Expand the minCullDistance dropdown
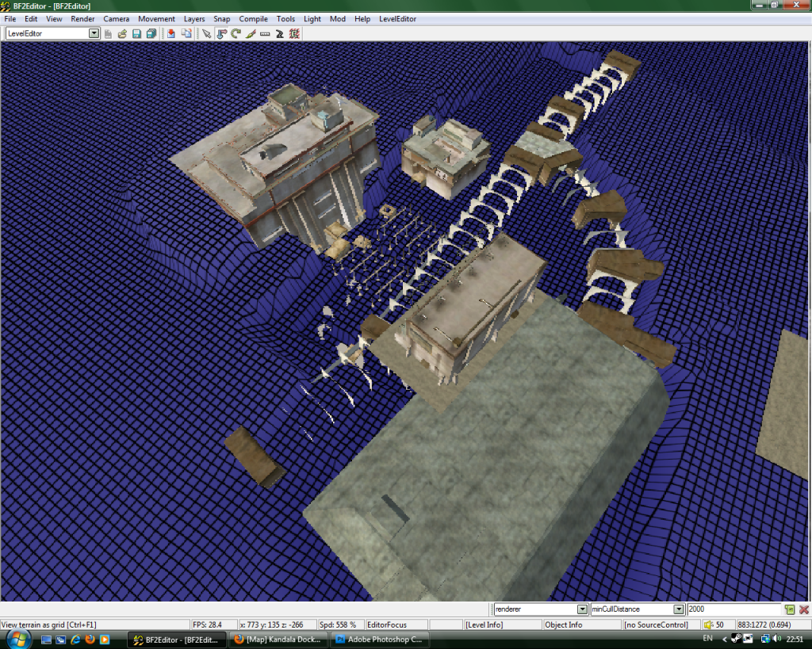This screenshot has height=649, width=812. [678, 609]
